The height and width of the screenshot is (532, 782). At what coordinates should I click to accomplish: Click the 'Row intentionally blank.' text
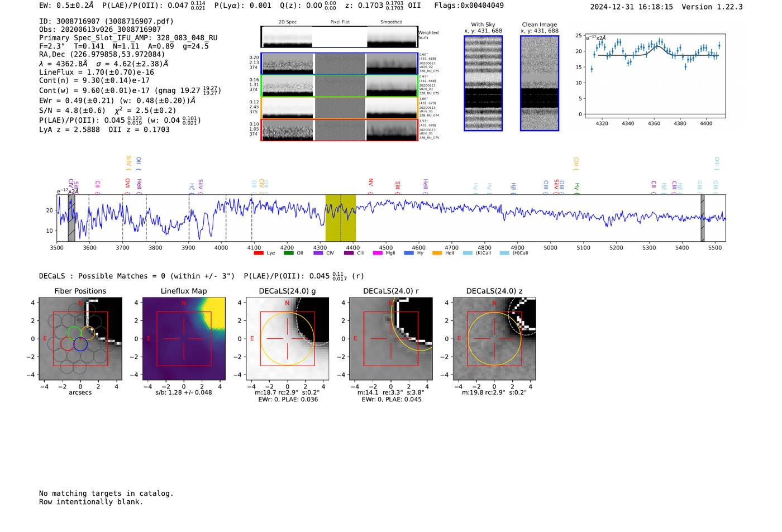tap(91, 502)
